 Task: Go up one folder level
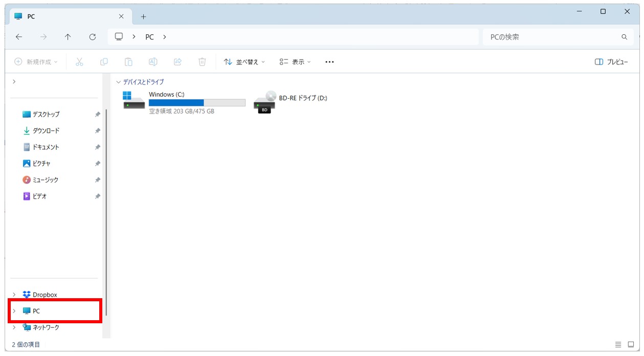(x=68, y=37)
